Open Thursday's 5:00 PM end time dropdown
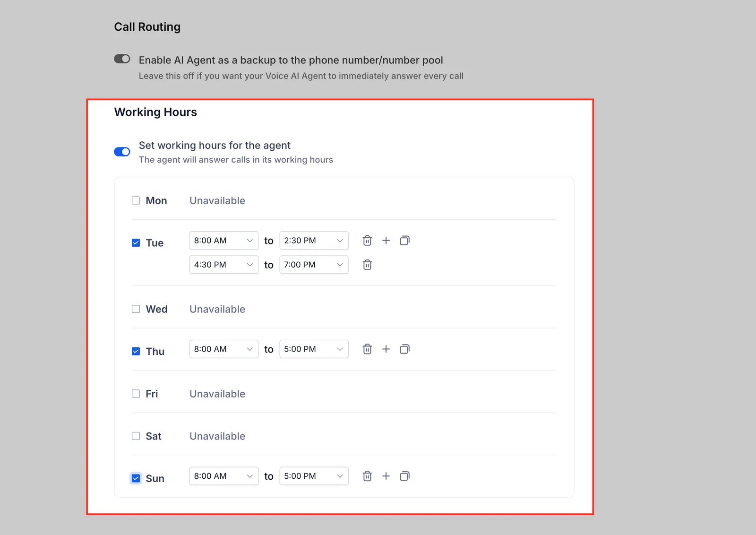The width and height of the screenshot is (756, 535). click(314, 349)
